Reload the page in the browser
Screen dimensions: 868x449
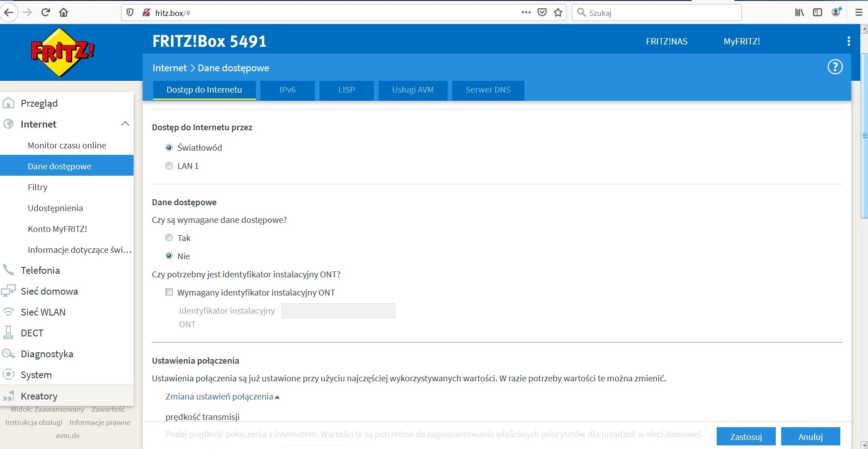(x=45, y=13)
